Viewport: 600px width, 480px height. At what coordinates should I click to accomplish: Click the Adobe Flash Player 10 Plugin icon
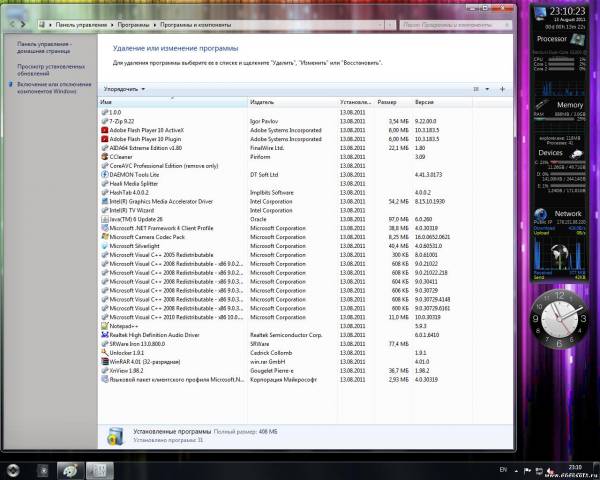(x=104, y=139)
